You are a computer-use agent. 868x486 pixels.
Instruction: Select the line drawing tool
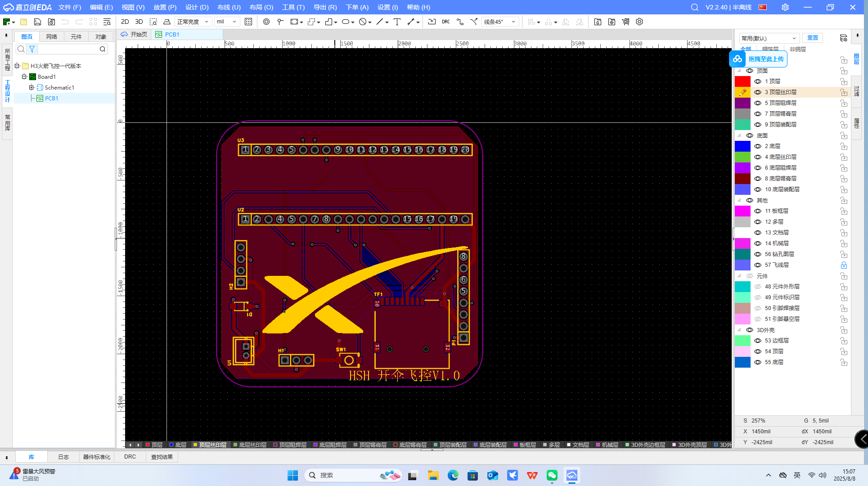[x=379, y=22]
